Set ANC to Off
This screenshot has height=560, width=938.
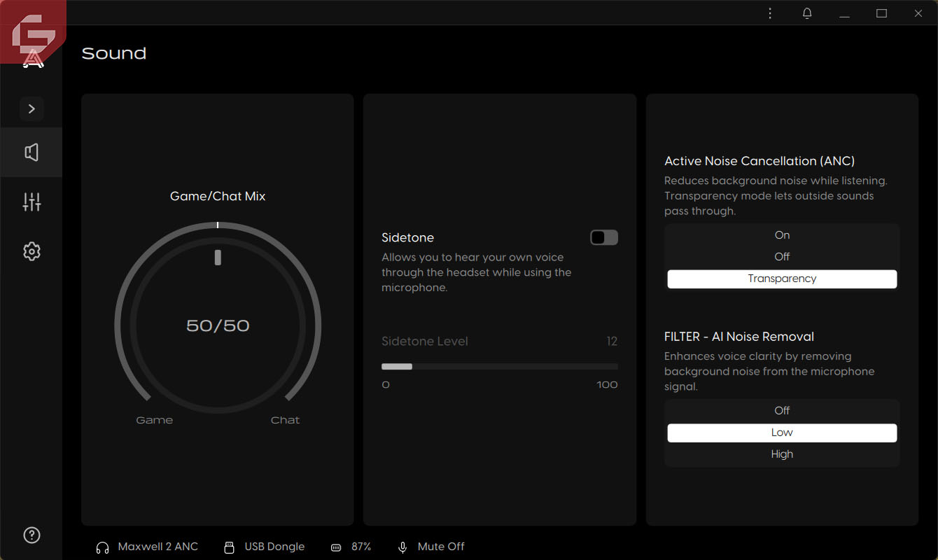[782, 257]
